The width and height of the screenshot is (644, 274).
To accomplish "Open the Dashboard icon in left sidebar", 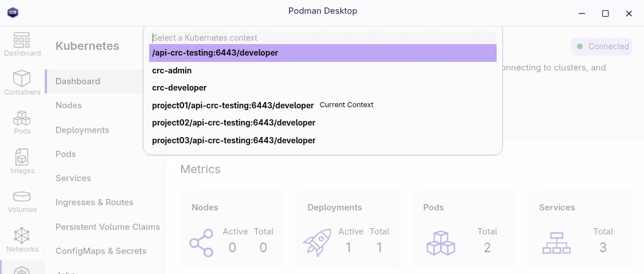I will point(22,44).
